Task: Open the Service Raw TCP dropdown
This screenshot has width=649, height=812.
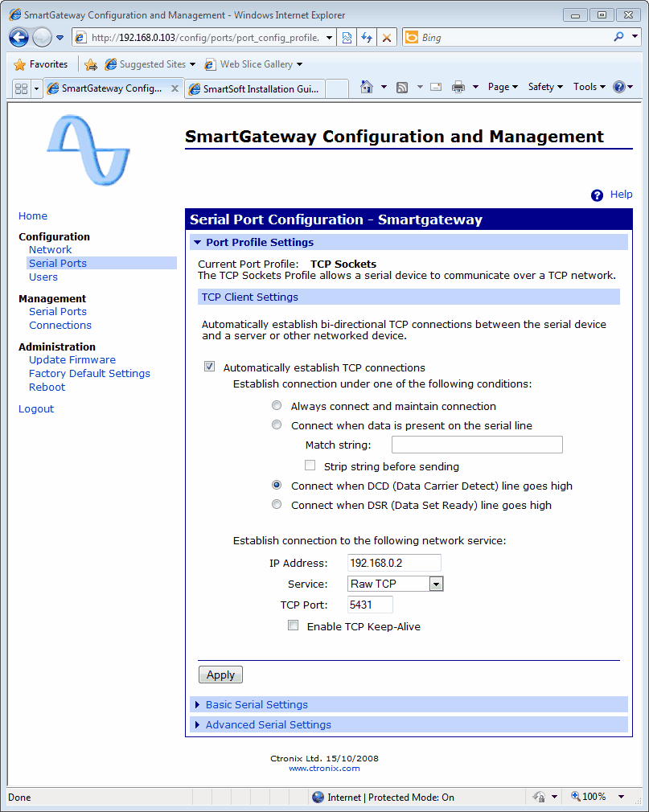Action: (x=395, y=584)
